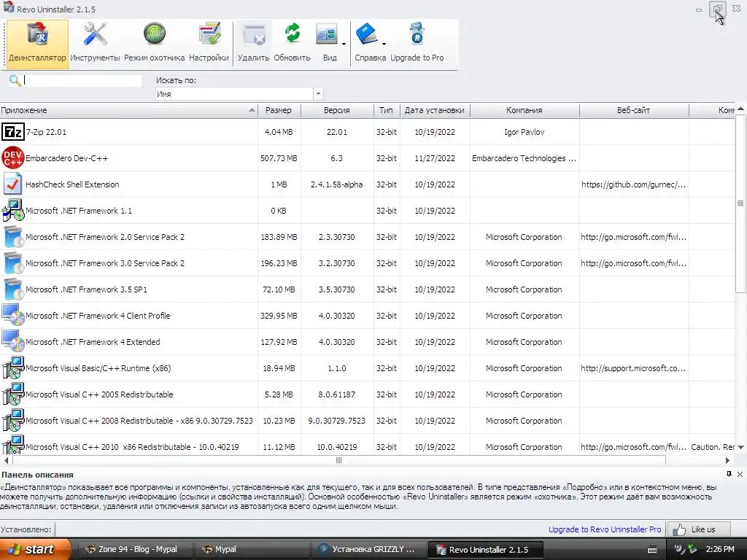
Task: Open the Деинсталлятор tool
Action: tap(37, 44)
